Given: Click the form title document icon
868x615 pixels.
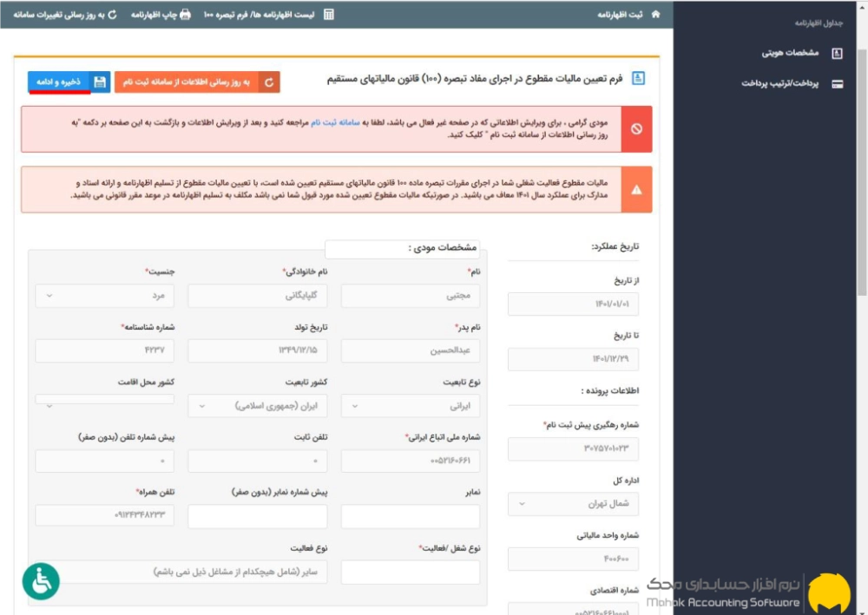Looking at the screenshot, I should [x=638, y=79].
